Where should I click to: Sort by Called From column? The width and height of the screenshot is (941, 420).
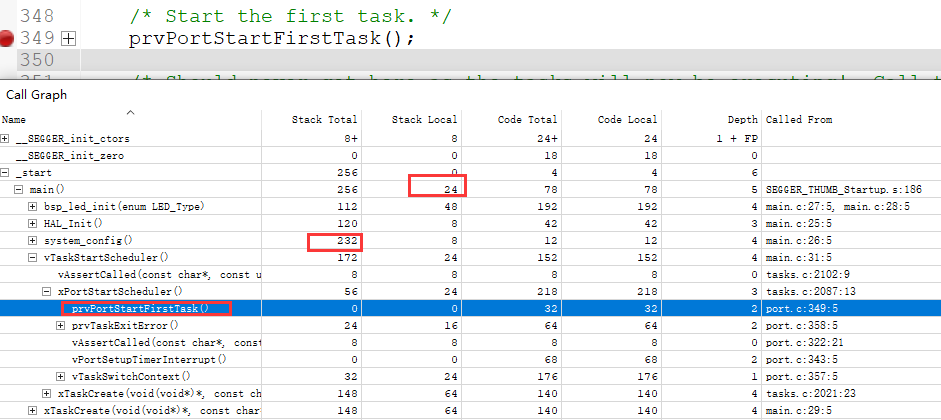click(x=852, y=119)
